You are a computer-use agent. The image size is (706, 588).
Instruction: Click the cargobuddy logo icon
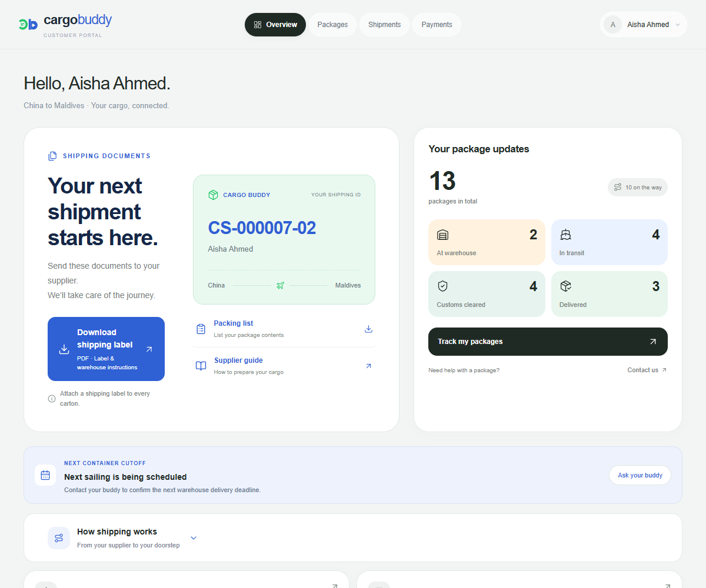pos(28,24)
